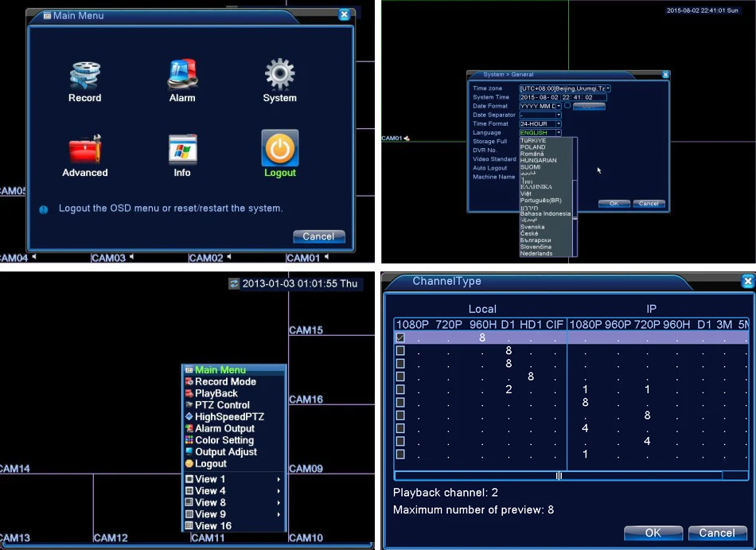Click the HighSpeedPTZ diamond icon
The image size is (756, 550).
click(189, 416)
